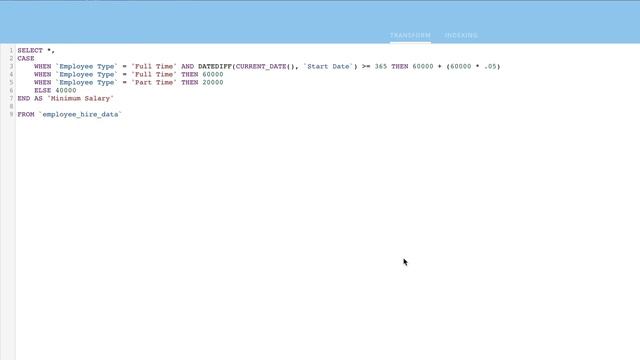Image resolution: width=640 pixels, height=360 pixels.
Task: Click the SELECT keyword on line 1
Action: [30, 50]
